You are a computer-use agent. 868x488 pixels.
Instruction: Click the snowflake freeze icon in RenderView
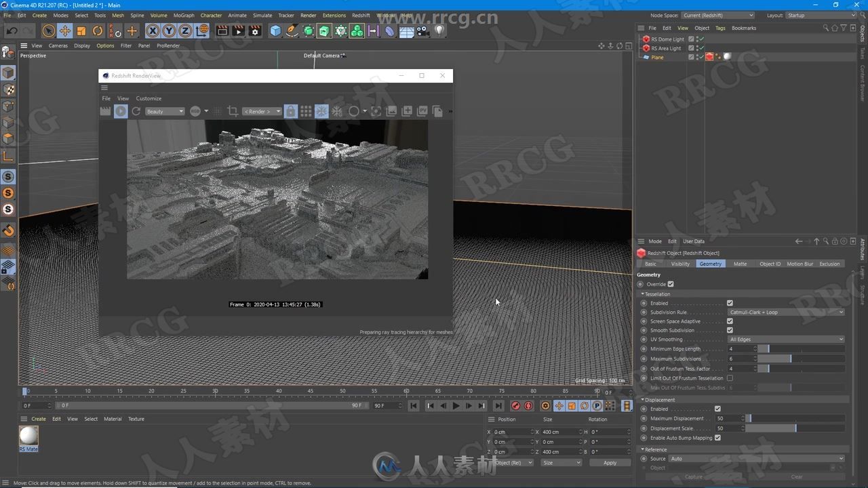pos(321,111)
